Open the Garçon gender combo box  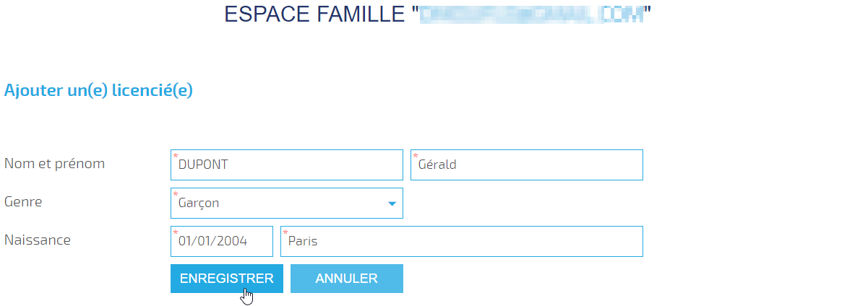point(287,204)
